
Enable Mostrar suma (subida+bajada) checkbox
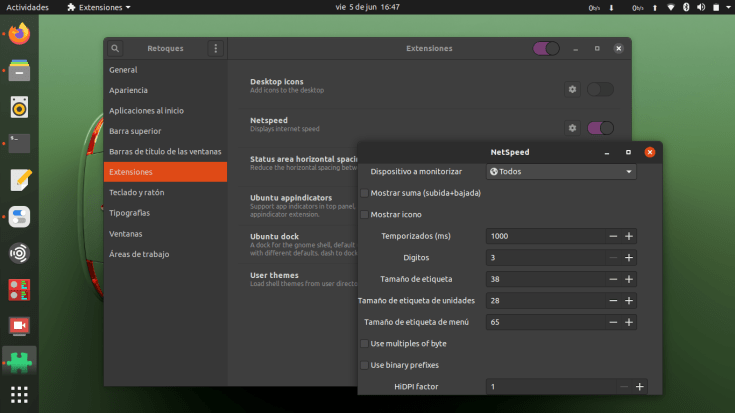coord(364,193)
